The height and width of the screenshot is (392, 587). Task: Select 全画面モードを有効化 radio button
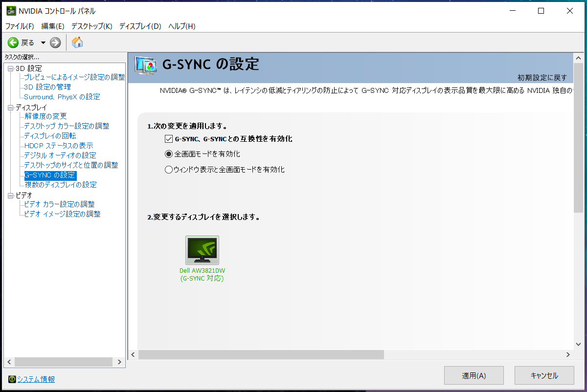pyautogui.click(x=169, y=154)
